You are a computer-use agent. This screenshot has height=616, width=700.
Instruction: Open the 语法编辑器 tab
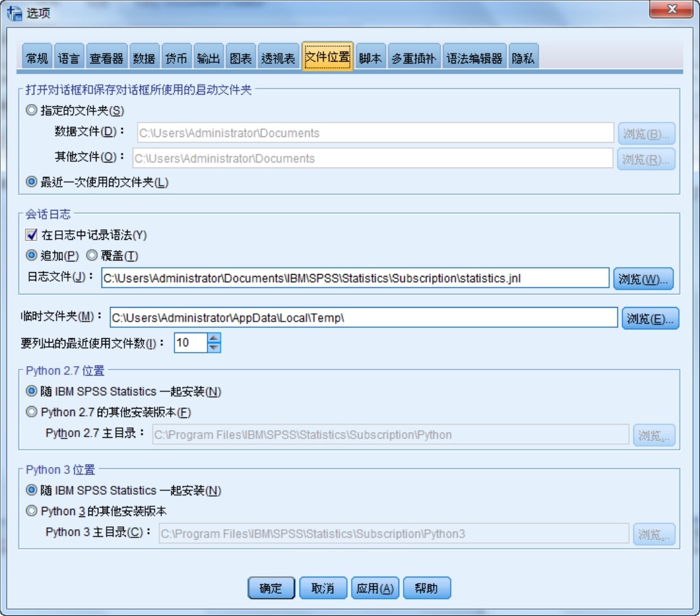(x=474, y=57)
